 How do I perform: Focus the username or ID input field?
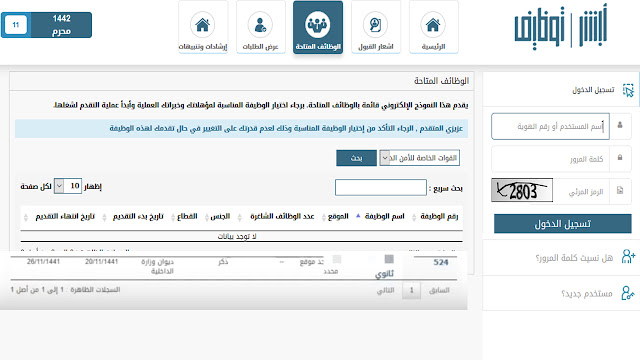pos(550,127)
